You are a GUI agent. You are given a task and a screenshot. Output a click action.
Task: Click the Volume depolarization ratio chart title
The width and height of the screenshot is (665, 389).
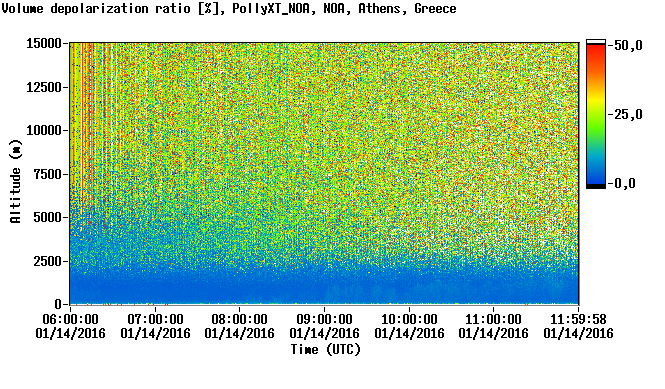pyautogui.click(x=229, y=8)
